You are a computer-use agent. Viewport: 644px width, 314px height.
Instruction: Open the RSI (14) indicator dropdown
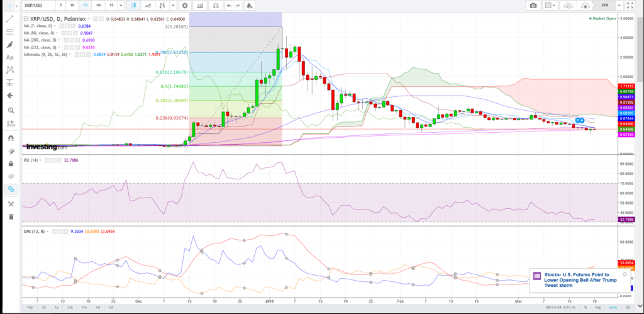[41, 160]
